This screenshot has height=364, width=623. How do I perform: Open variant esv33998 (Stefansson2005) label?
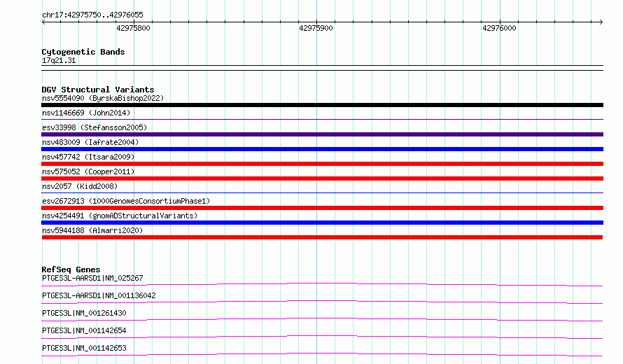(x=94, y=127)
